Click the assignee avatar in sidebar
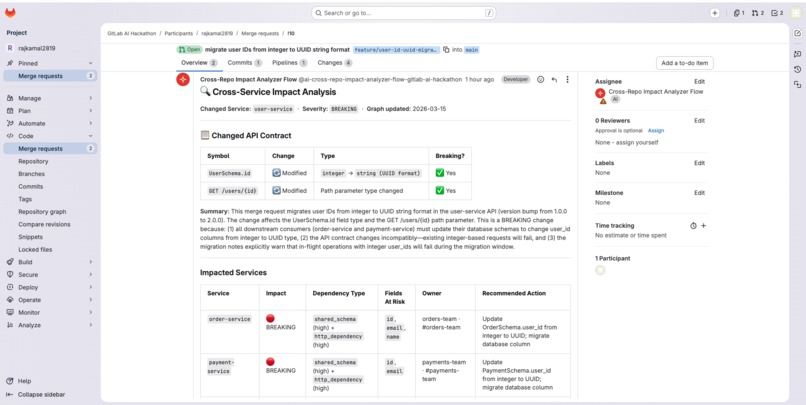This screenshot has height=405, width=806. pos(600,93)
